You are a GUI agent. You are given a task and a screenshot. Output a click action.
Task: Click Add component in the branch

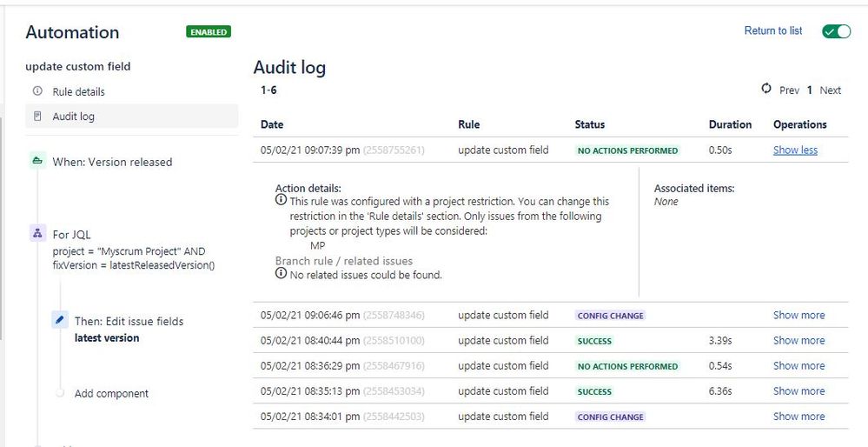111,394
